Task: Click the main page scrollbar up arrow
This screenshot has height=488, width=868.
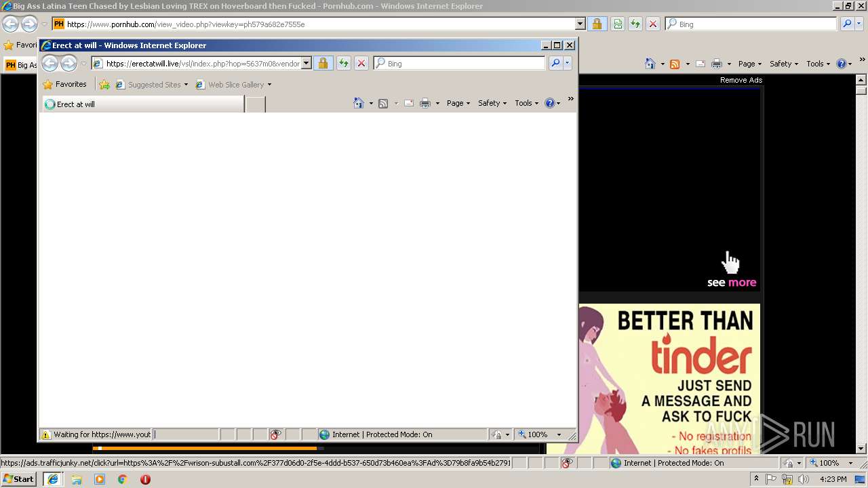Action: [x=861, y=80]
